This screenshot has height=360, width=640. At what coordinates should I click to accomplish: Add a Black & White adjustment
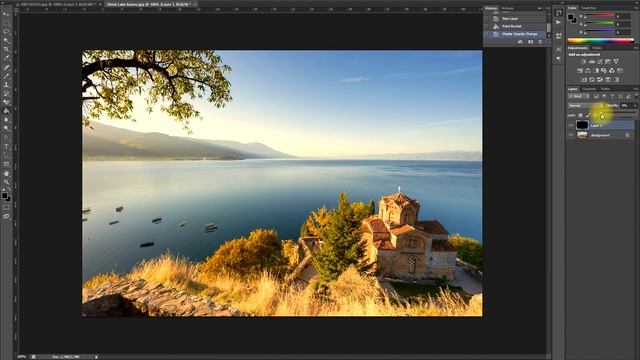(596, 71)
